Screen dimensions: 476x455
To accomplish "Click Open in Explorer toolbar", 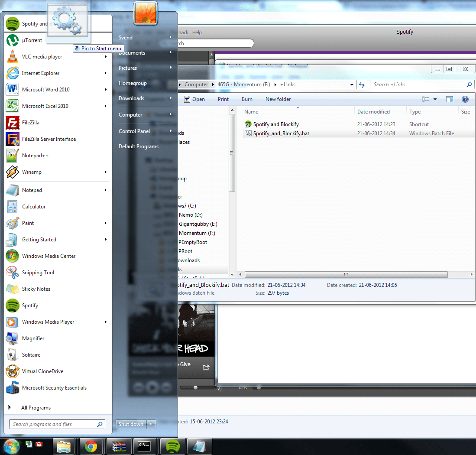I will (x=194, y=99).
